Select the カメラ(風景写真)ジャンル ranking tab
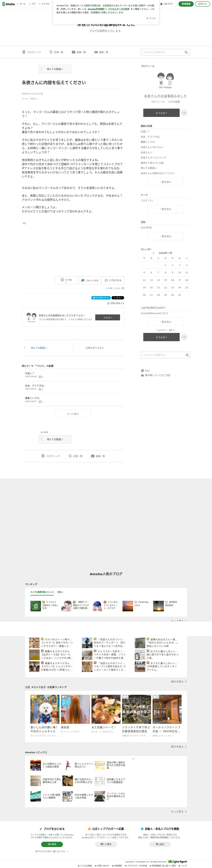This screenshot has width=212, height=868. (42, 592)
